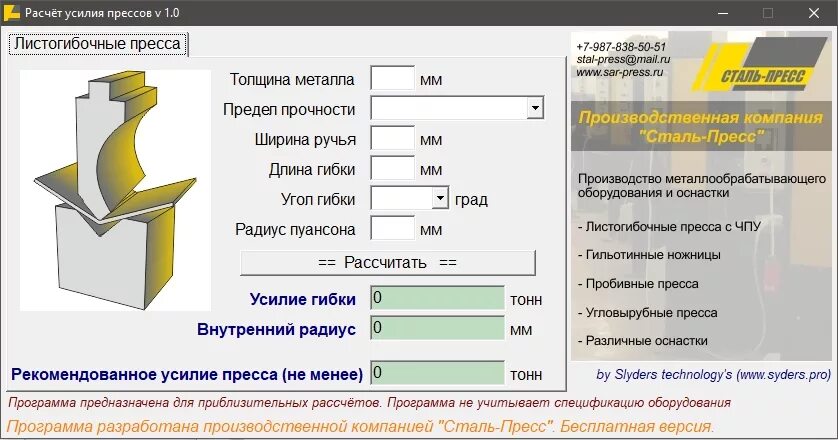Click the град unit label
838x440 pixels.
pyautogui.click(x=471, y=199)
